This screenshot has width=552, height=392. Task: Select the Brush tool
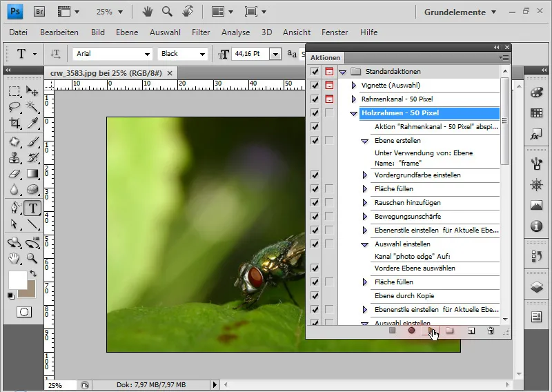(32, 141)
